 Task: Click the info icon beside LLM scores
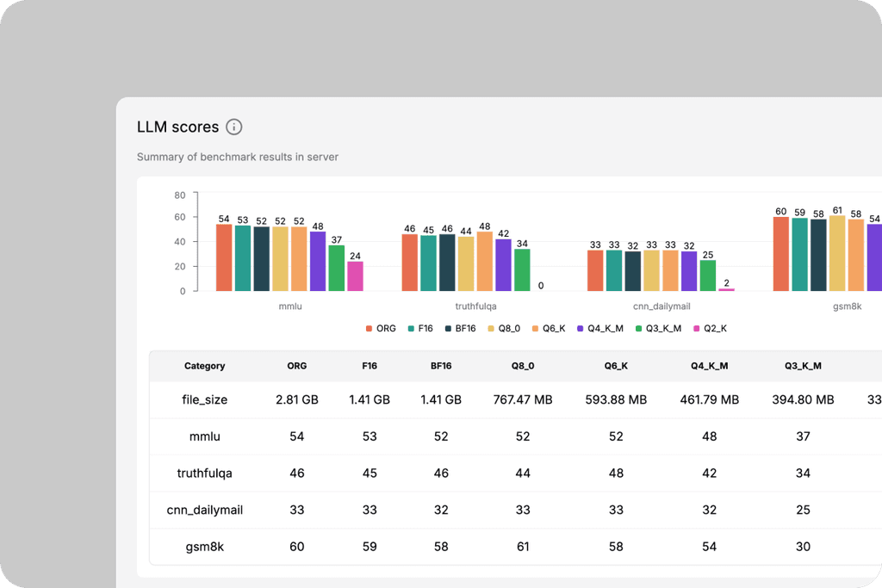tap(234, 127)
